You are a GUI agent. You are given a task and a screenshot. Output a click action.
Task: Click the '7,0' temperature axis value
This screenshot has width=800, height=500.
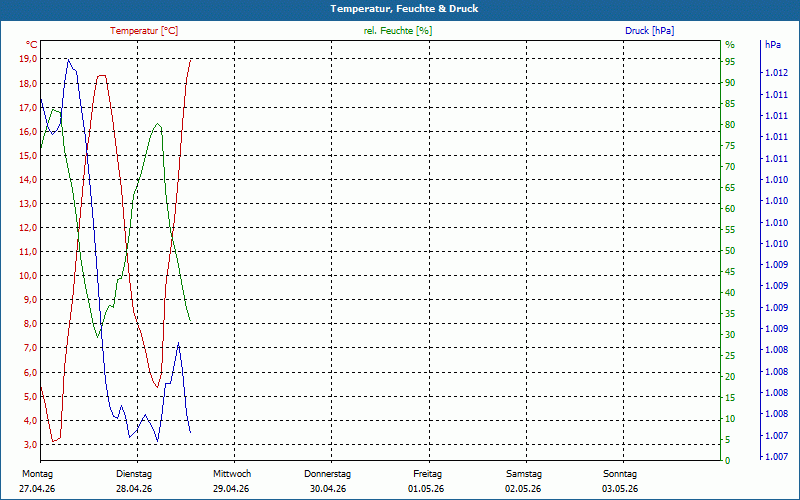(x=30, y=348)
